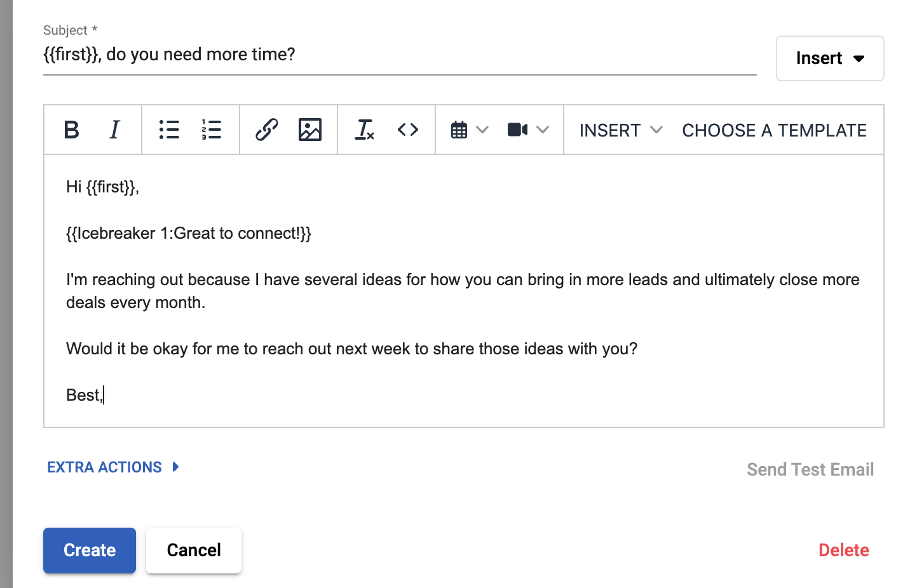Image resolution: width=910 pixels, height=588 pixels.
Task: Click into the Subject field
Action: click(x=399, y=55)
